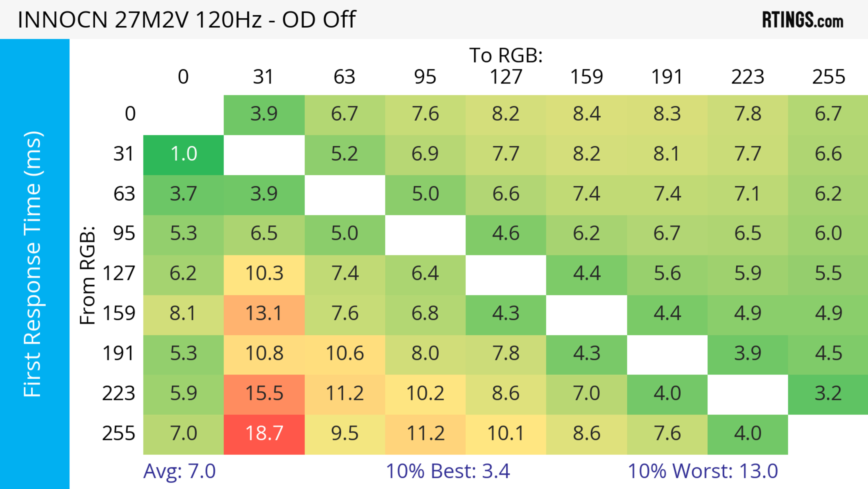Select the 13.1 response time cell
This screenshot has width=868, height=489.
tap(264, 315)
